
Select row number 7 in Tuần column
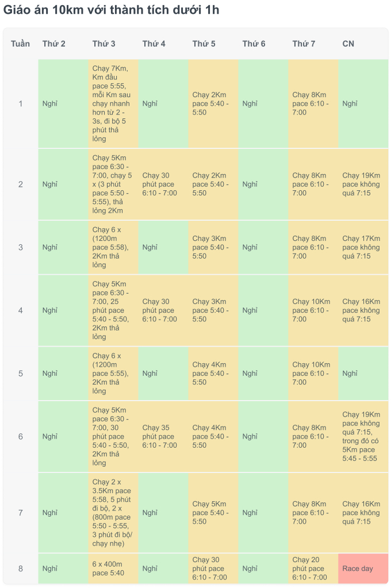tap(20, 513)
